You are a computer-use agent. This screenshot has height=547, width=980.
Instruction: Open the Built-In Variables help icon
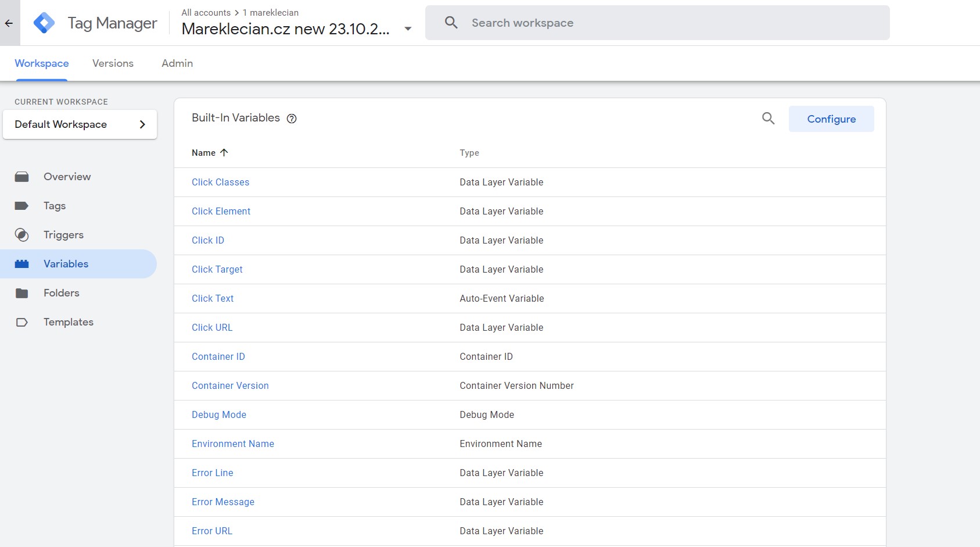pyautogui.click(x=292, y=119)
